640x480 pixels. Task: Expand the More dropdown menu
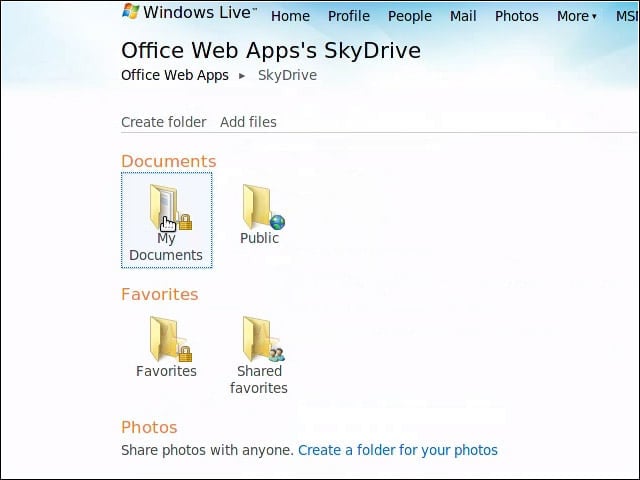(x=576, y=16)
